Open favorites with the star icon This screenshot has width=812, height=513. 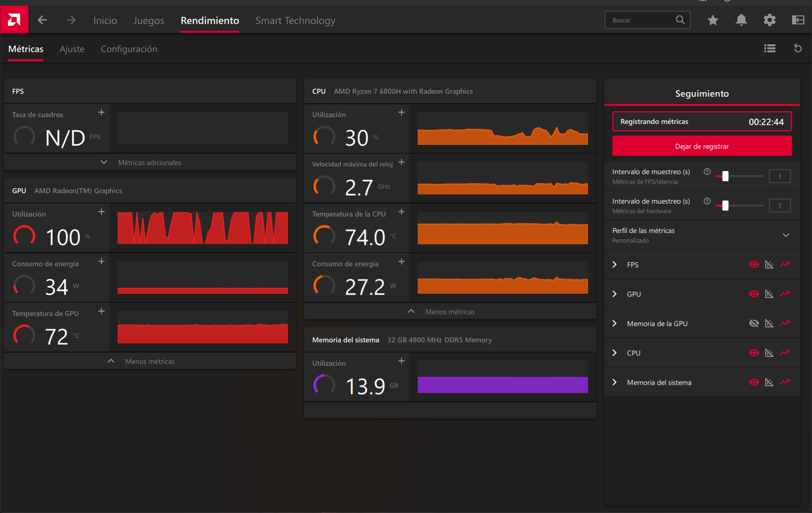coord(713,20)
